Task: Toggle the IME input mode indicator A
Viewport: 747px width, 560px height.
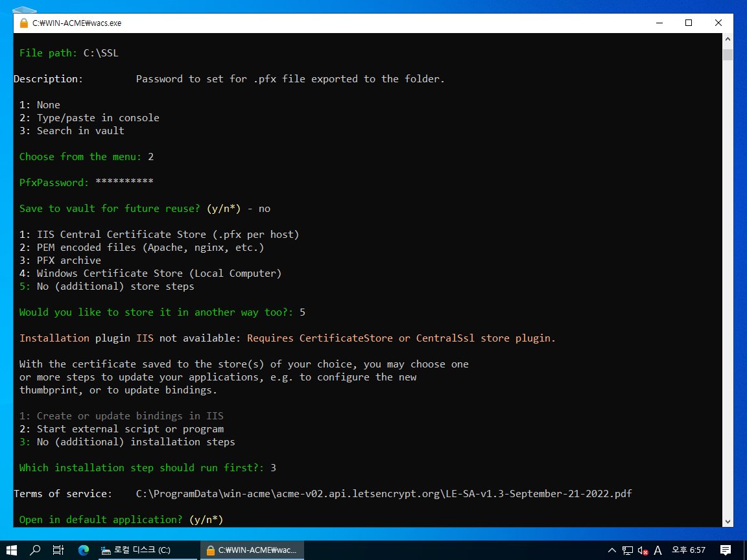Action: [x=658, y=550]
